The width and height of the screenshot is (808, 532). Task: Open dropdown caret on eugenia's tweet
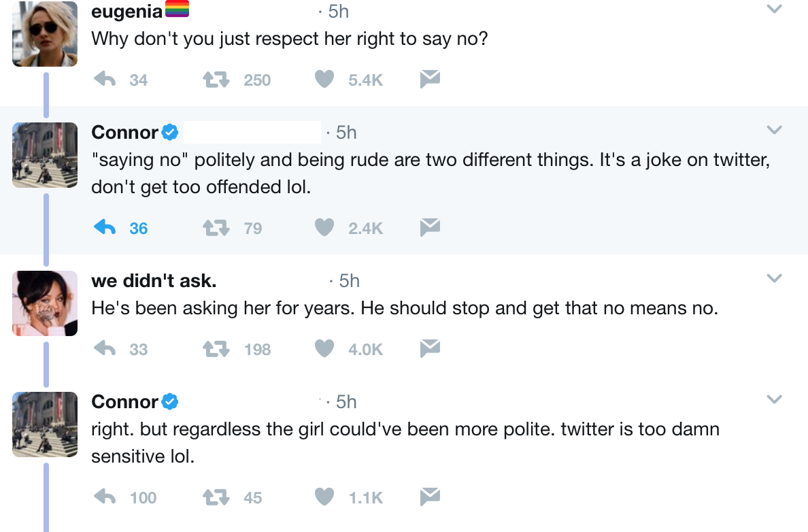click(774, 9)
